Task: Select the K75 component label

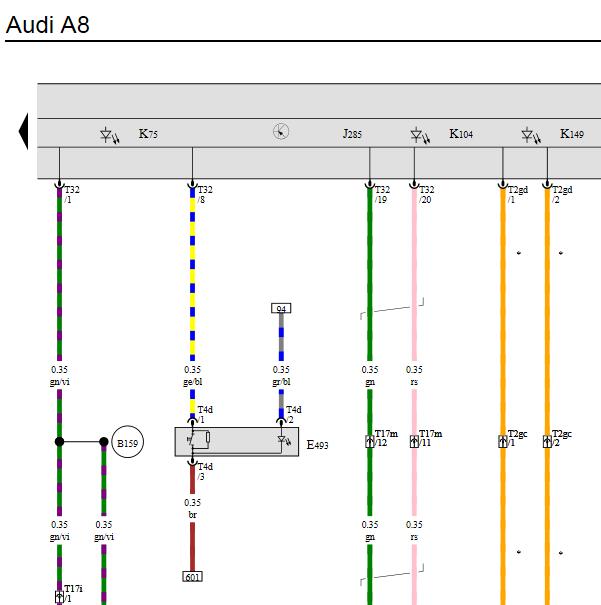Action: coord(148,134)
